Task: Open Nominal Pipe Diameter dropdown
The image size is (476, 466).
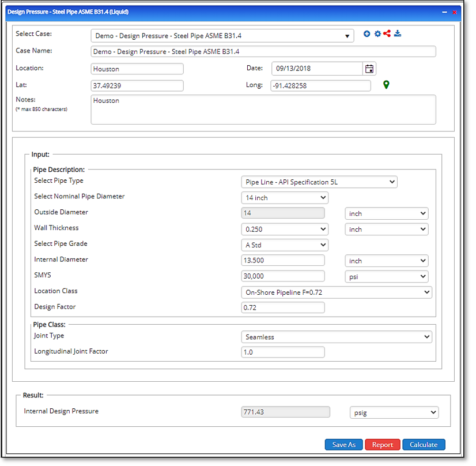Action: (x=285, y=198)
